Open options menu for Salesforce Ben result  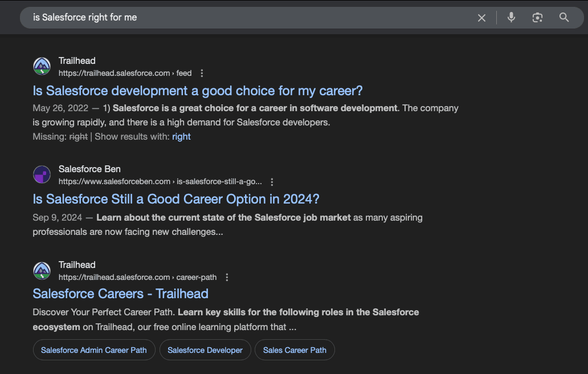pos(272,182)
